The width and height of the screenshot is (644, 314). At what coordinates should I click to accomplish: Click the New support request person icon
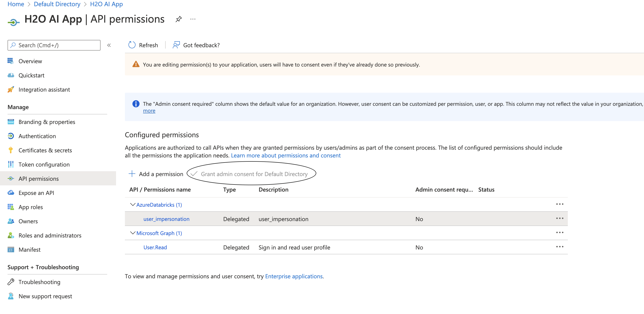coord(11,296)
